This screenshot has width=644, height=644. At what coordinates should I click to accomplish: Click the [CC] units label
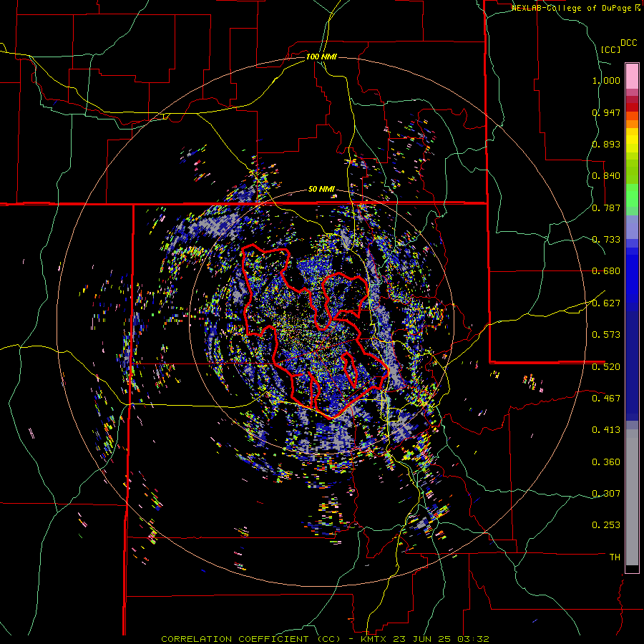point(610,49)
